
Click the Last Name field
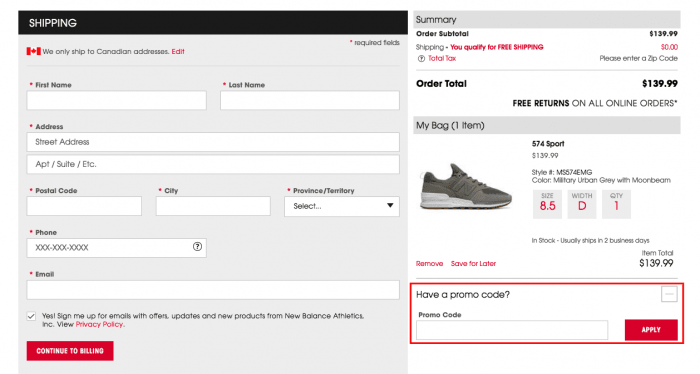(x=309, y=100)
